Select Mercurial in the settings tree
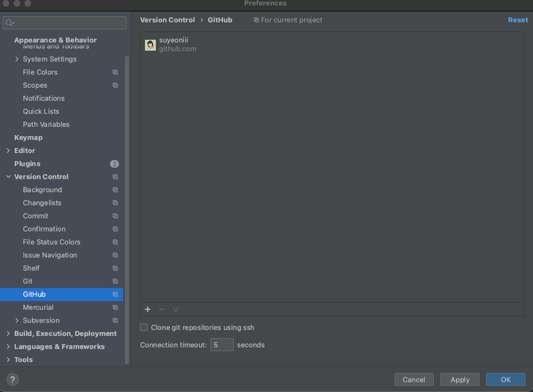 (38, 308)
